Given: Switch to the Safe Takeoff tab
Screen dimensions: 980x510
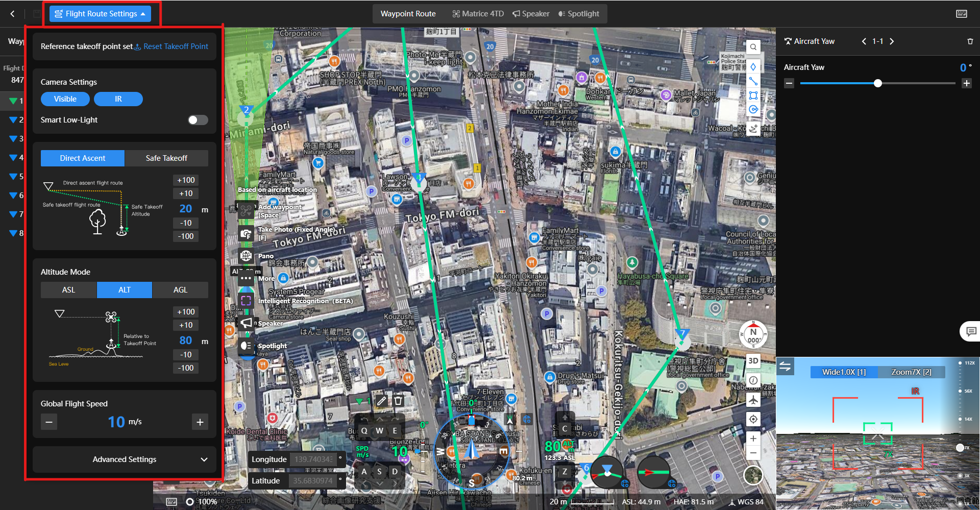Looking at the screenshot, I should pos(166,158).
